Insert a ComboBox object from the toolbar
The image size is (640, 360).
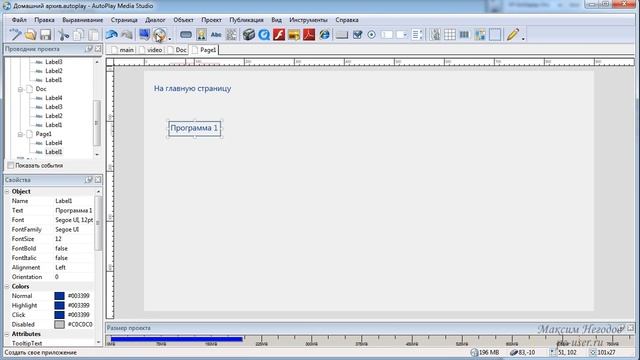(402, 35)
